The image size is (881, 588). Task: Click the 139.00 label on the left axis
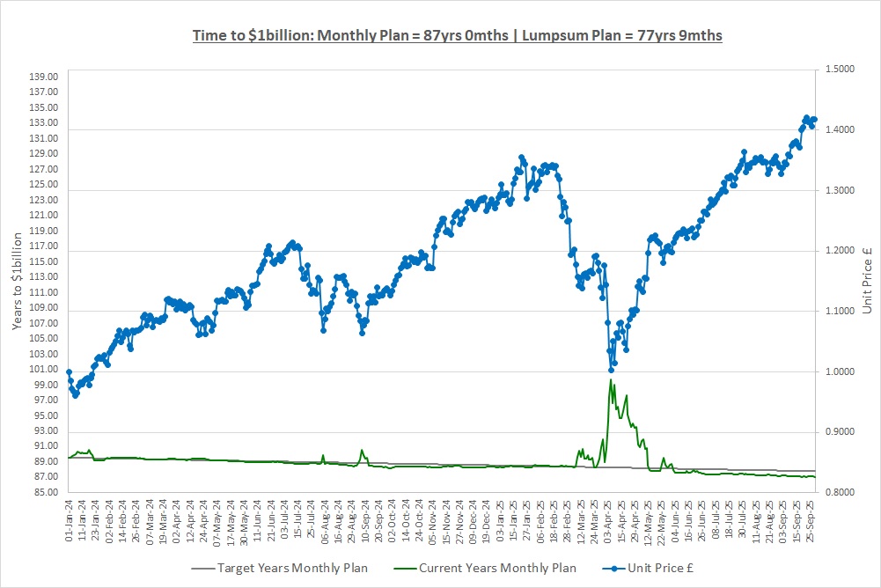tap(44, 77)
